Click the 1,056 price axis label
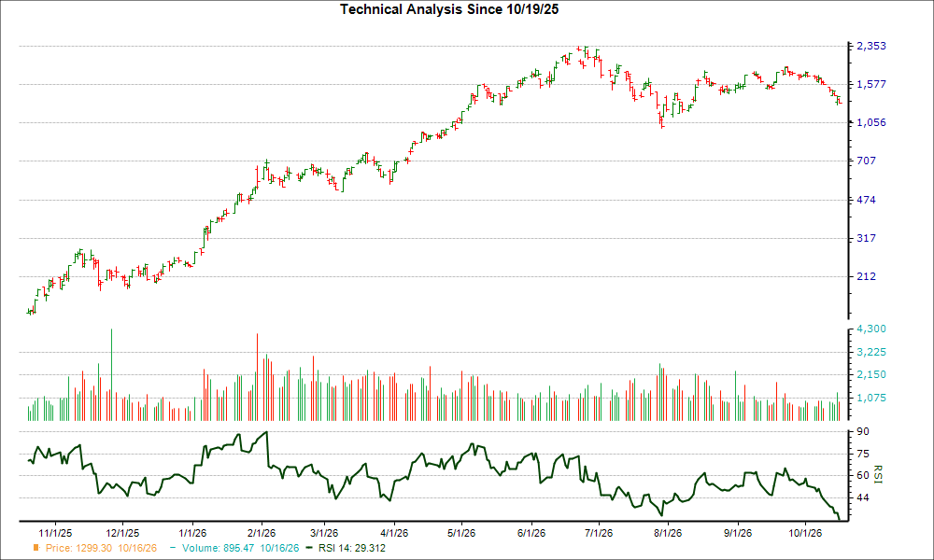Image resolution: width=934 pixels, height=560 pixels. pos(871,122)
